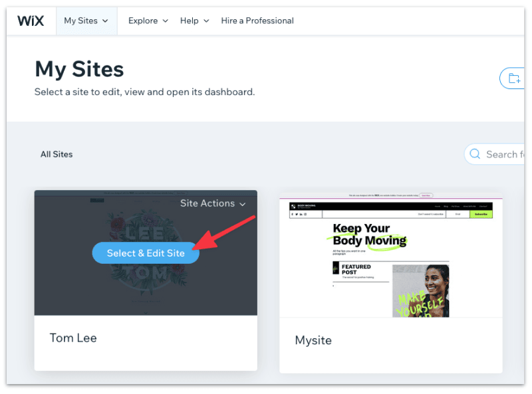Click the search magnifier icon

[475, 153]
